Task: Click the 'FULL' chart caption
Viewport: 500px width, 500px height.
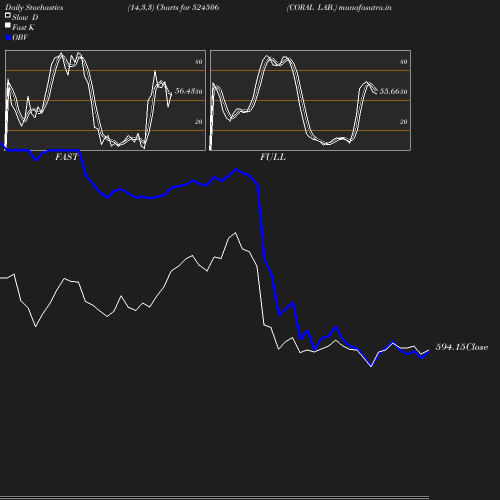Action: (x=273, y=157)
